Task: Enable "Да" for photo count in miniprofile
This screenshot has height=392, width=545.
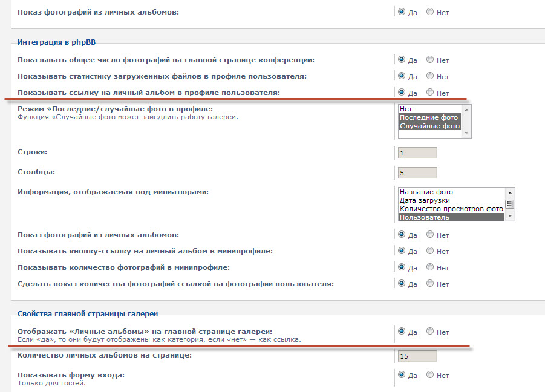Action: click(x=402, y=267)
